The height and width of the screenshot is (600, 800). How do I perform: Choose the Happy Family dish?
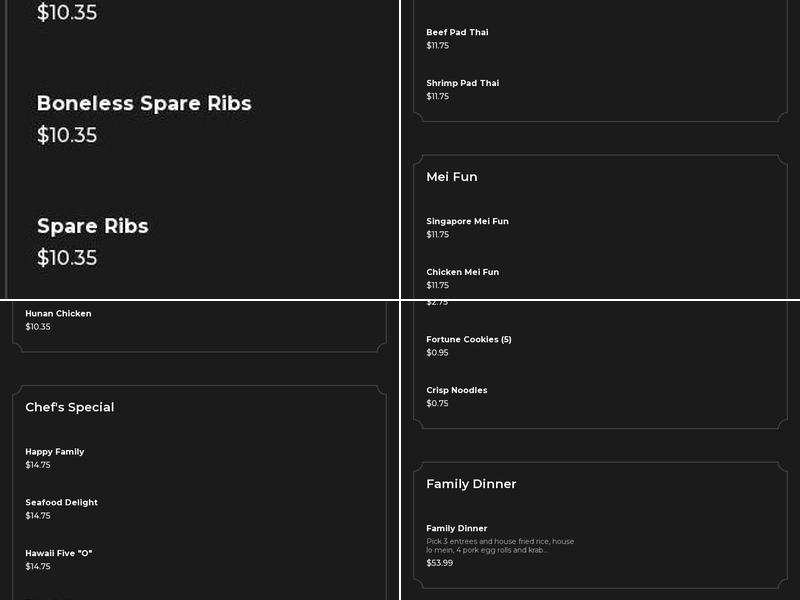[x=55, y=452]
